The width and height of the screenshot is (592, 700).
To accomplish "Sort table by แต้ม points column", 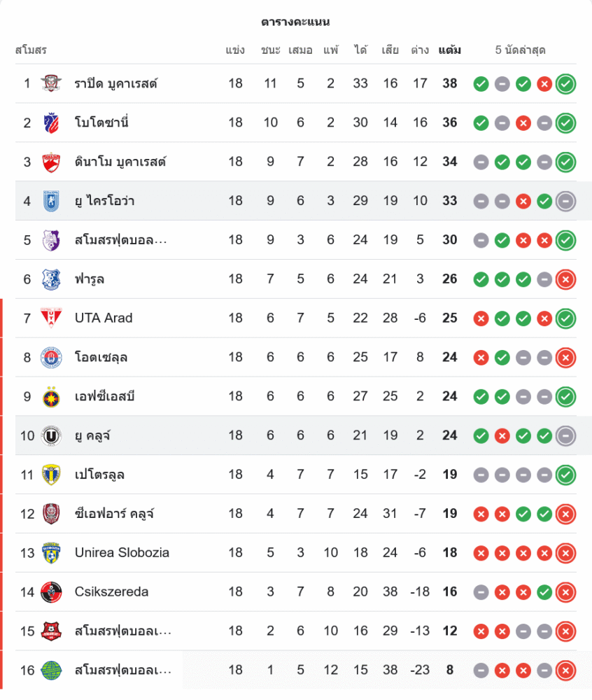I will point(449,50).
